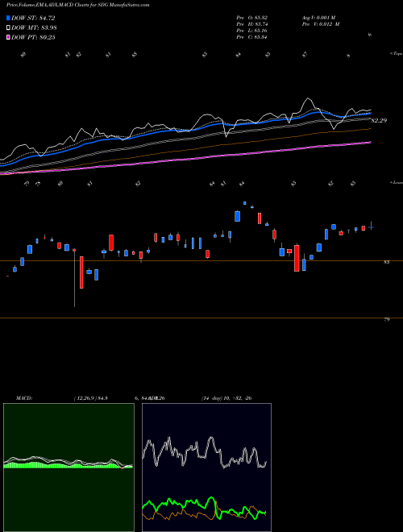The image size is (403, 532).
Task: Click the MACD: heading label
Action: [x=24, y=398]
